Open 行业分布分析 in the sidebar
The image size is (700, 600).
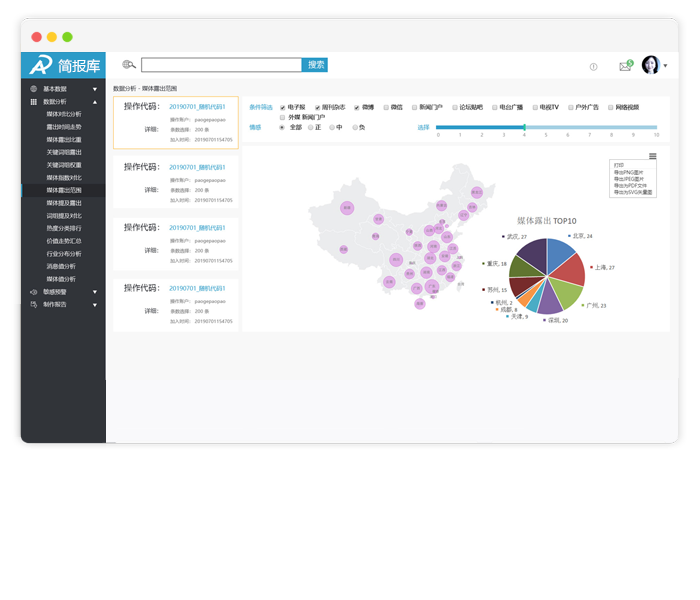tap(64, 254)
